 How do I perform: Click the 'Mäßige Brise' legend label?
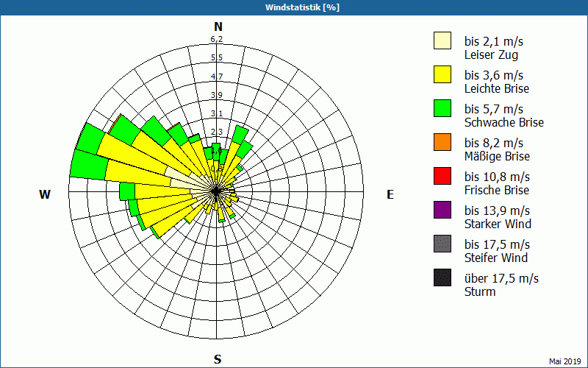[497, 156]
